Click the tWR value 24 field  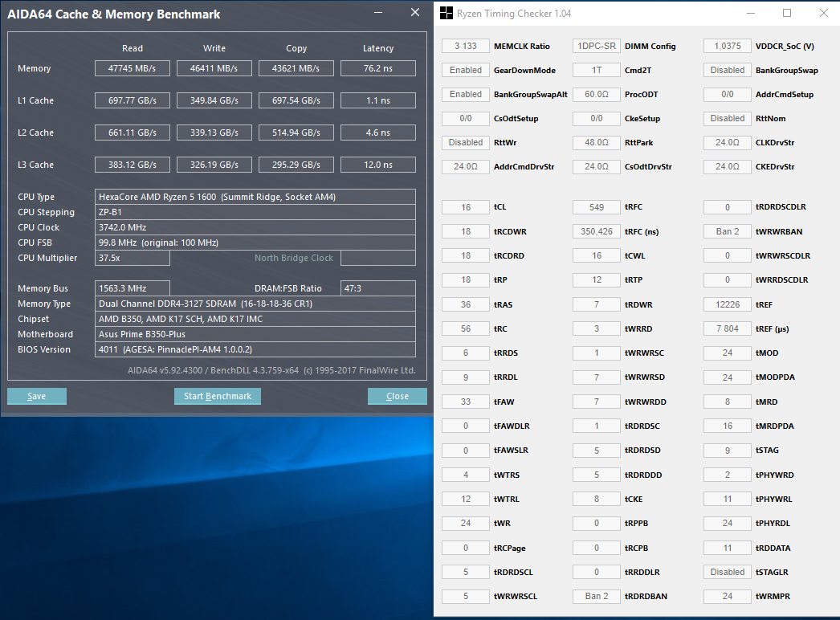click(466, 523)
